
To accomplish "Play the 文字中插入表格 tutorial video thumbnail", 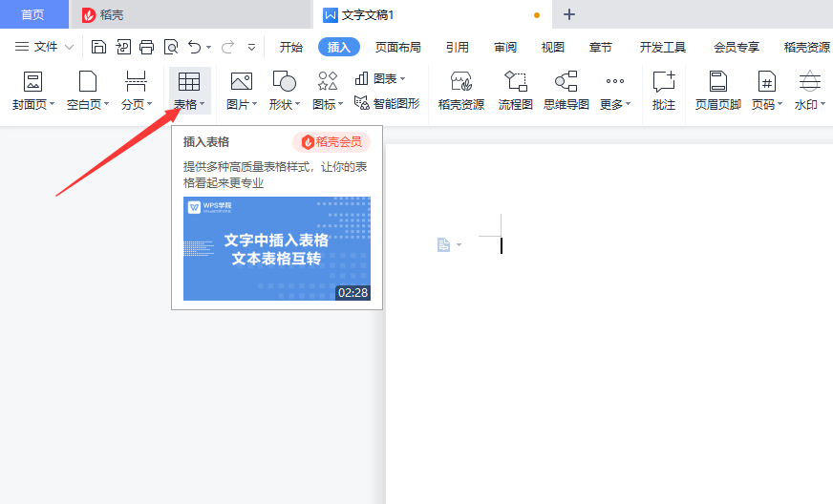I will click(x=277, y=248).
